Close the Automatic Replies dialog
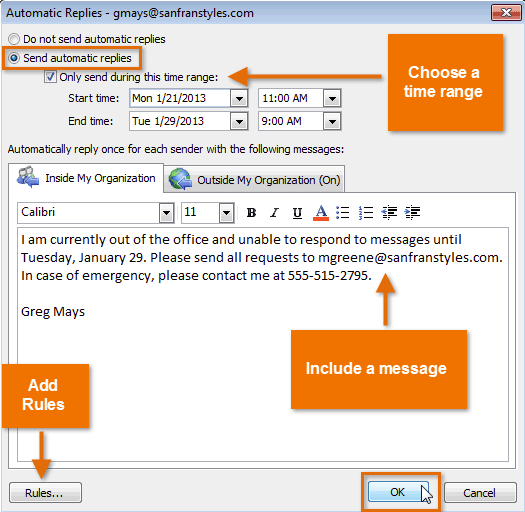Viewport: 525px width, 512px height. pos(506,13)
